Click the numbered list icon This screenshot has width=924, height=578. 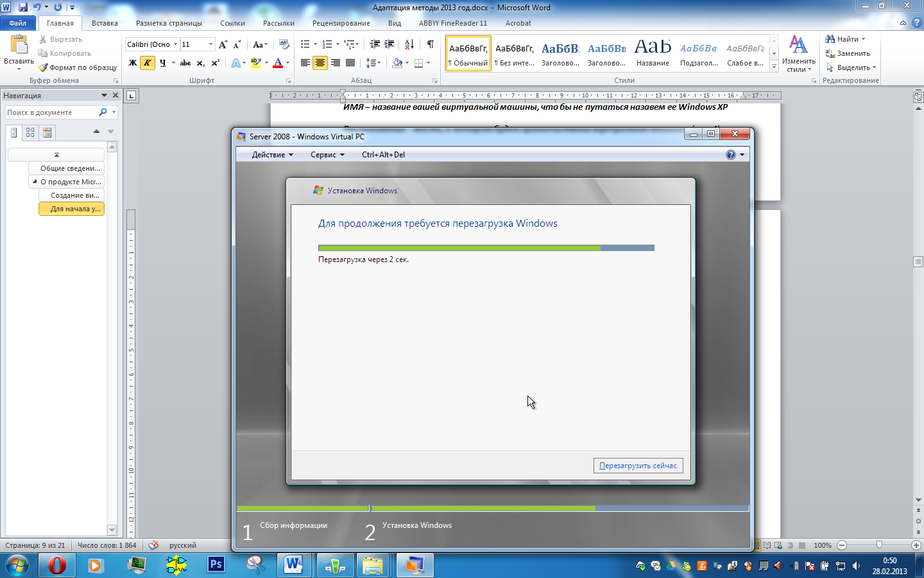point(327,44)
